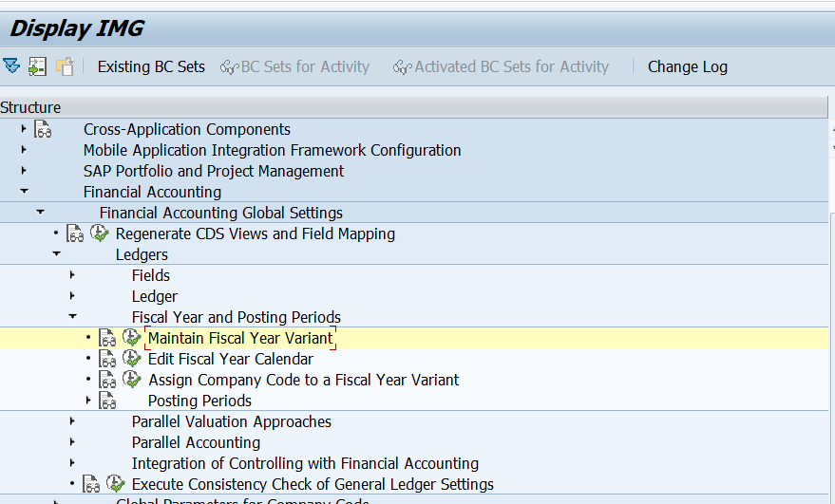
Task: Select Parallel Valuation Approaches label
Action: 232,421
